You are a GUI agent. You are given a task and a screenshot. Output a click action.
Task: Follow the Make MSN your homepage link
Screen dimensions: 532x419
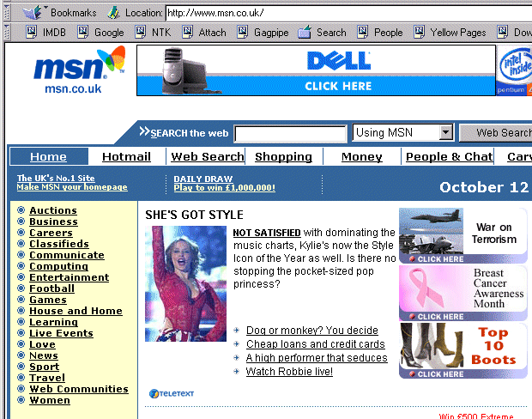coord(72,187)
